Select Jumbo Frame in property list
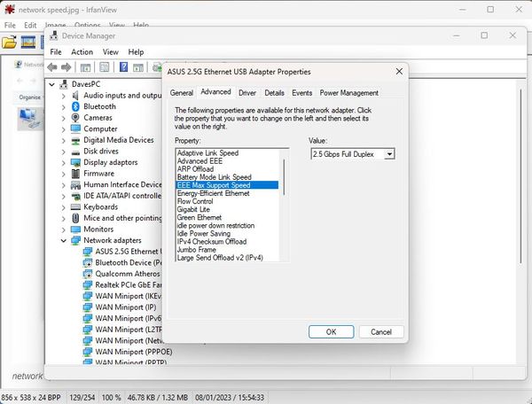This screenshot has width=532, height=404. click(x=197, y=249)
